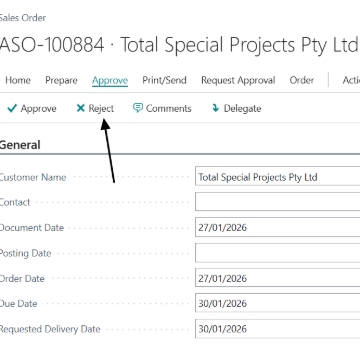The width and height of the screenshot is (360, 360).
Task: Switch to the Order tab
Action: [x=302, y=80]
